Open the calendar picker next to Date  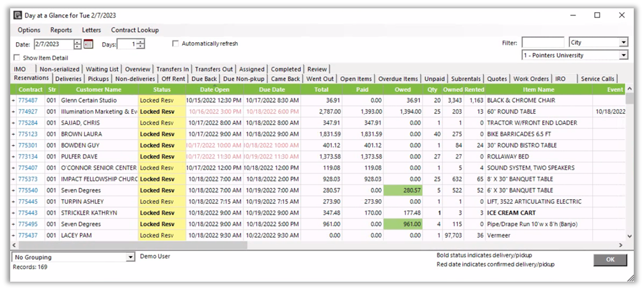88,44
